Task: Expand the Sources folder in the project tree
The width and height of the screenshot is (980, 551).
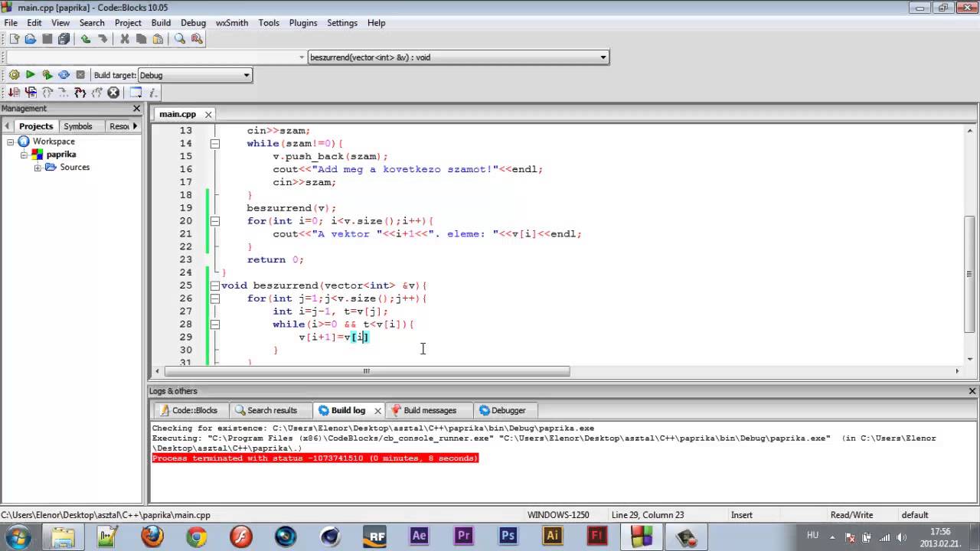Action: (38, 168)
